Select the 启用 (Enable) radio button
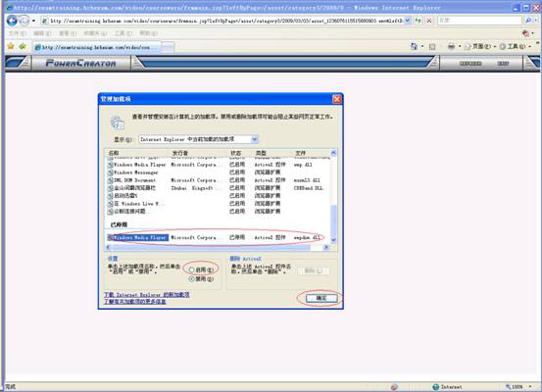The width and height of the screenshot is (542, 392). (191, 269)
